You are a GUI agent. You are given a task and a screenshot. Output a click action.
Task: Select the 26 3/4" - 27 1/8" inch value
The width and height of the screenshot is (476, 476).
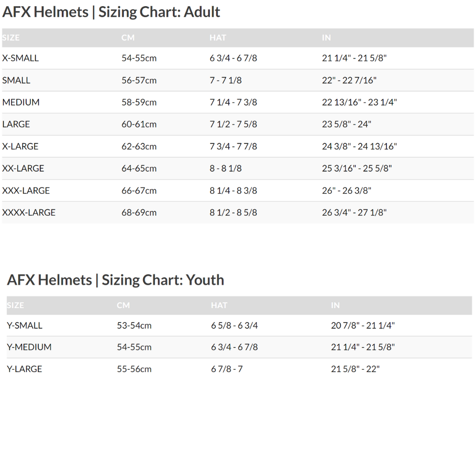click(354, 212)
